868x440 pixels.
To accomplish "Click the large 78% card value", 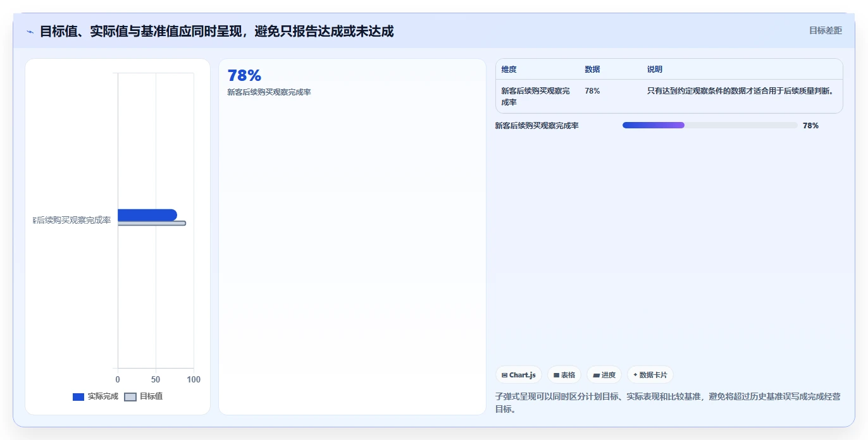I will click(x=244, y=75).
